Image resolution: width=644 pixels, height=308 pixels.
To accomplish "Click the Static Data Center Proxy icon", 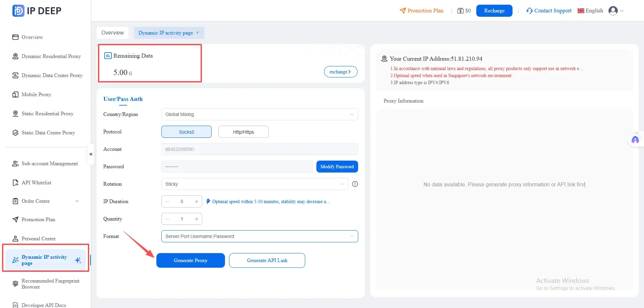I will pos(15,133).
